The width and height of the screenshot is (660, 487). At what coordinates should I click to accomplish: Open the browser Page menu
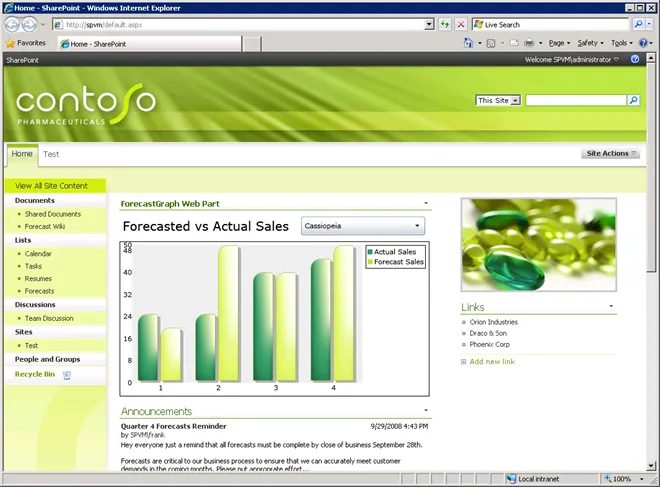pyautogui.click(x=559, y=44)
